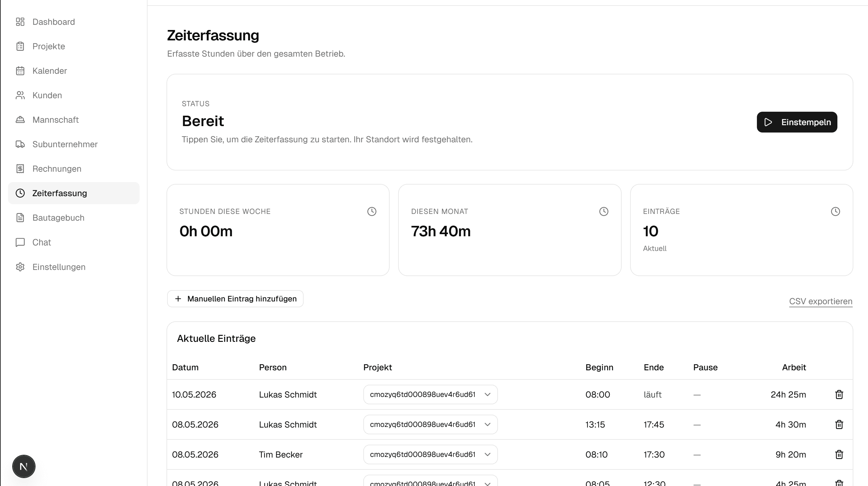
Task: Change project for Tim Becker's entry
Action: click(x=430, y=454)
